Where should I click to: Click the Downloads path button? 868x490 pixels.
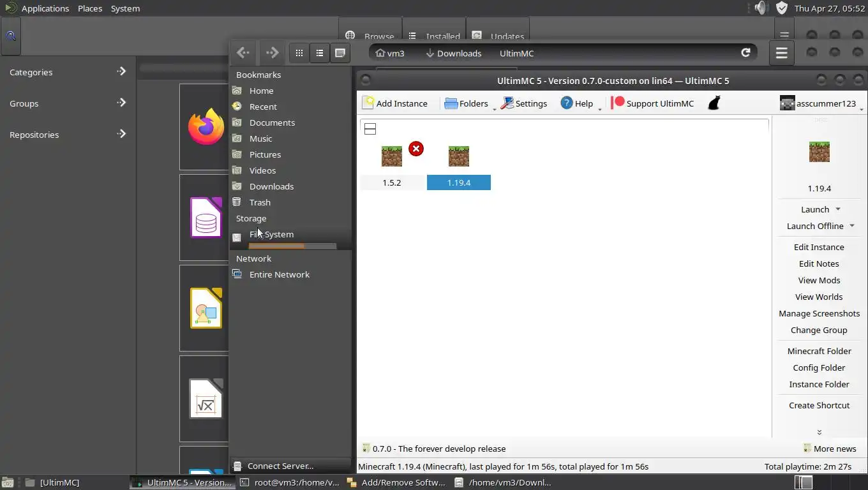453,53
